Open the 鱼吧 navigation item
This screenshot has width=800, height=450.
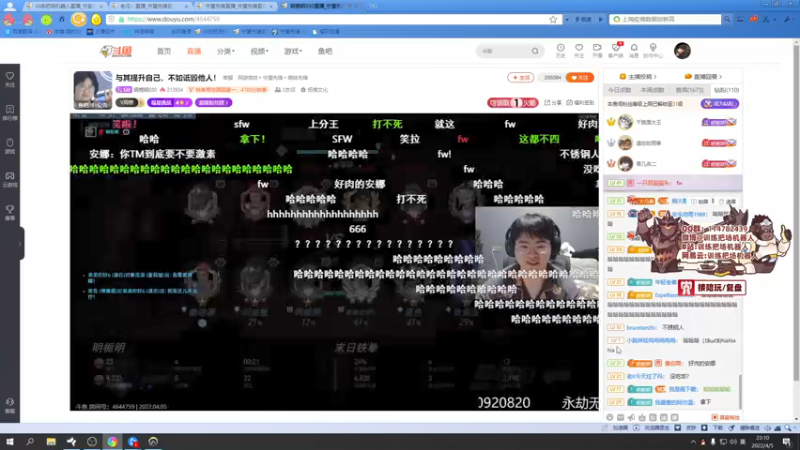(x=325, y=51)
